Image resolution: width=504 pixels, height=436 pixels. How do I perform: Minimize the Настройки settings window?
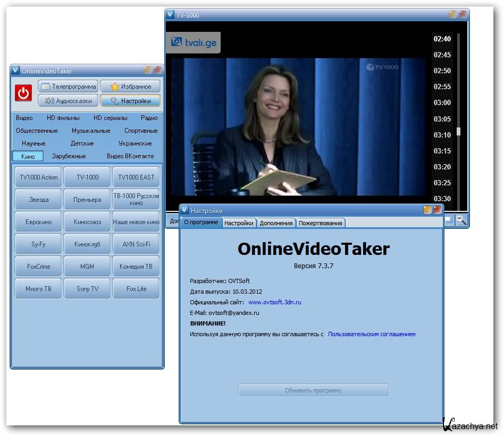pyautogui.click(x=427, y=210)
